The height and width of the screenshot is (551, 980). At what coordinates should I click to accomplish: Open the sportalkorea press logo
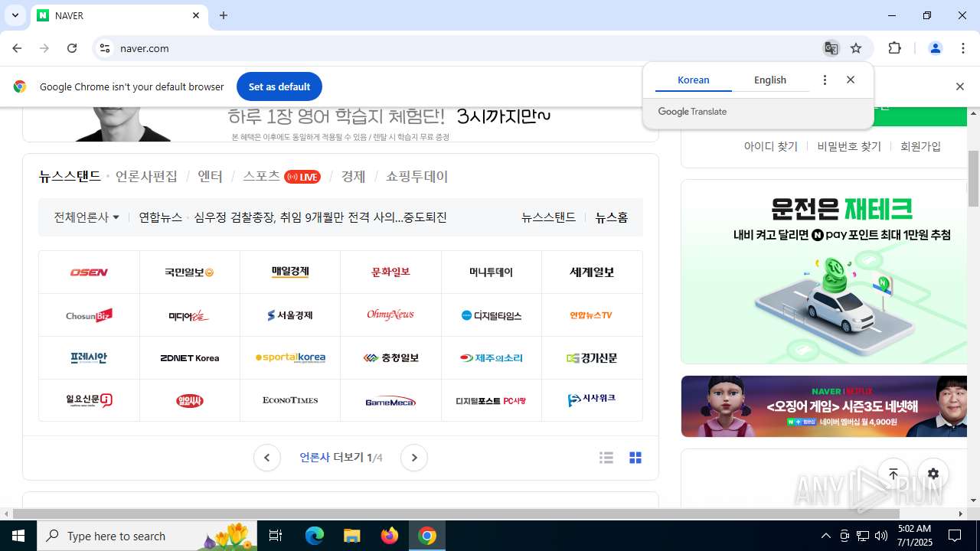(x=290, y=358)
